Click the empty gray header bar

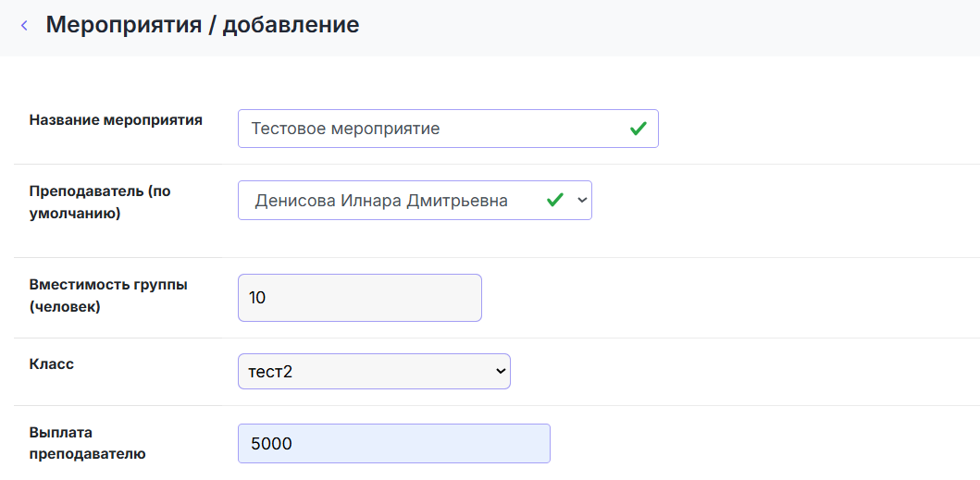pos(669,28)
